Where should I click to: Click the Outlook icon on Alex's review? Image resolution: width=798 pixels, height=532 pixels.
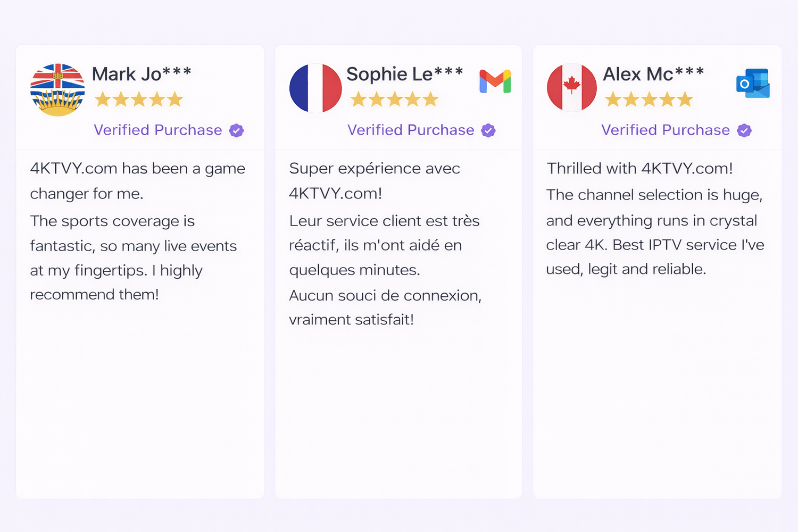point(753,84)
